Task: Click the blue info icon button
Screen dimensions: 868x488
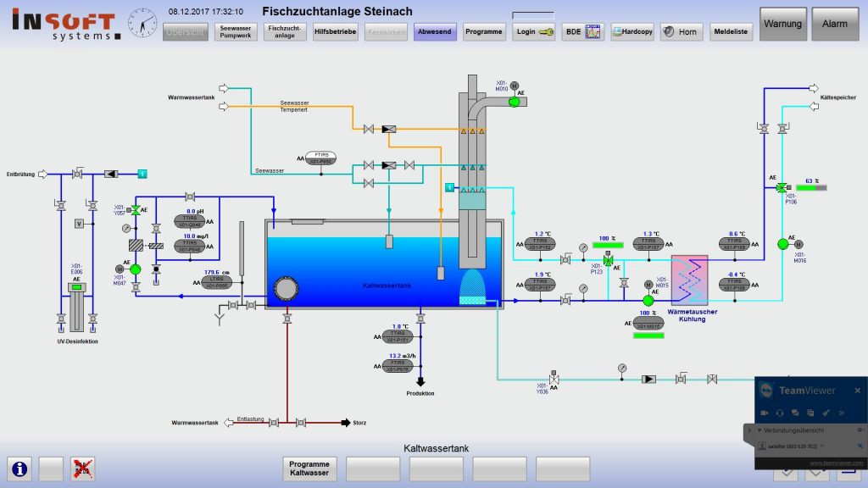Action: tap(20, 468)
